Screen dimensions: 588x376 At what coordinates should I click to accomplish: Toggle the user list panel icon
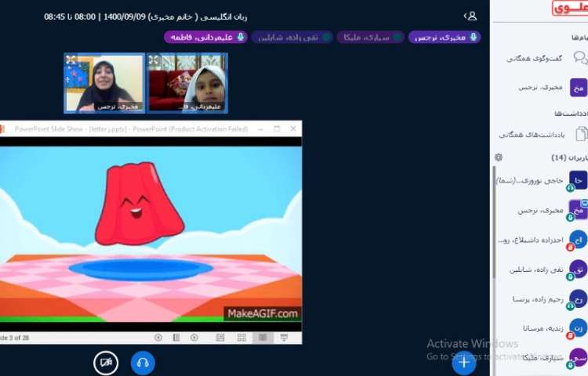pyautogui.click(x=470, y=16)
